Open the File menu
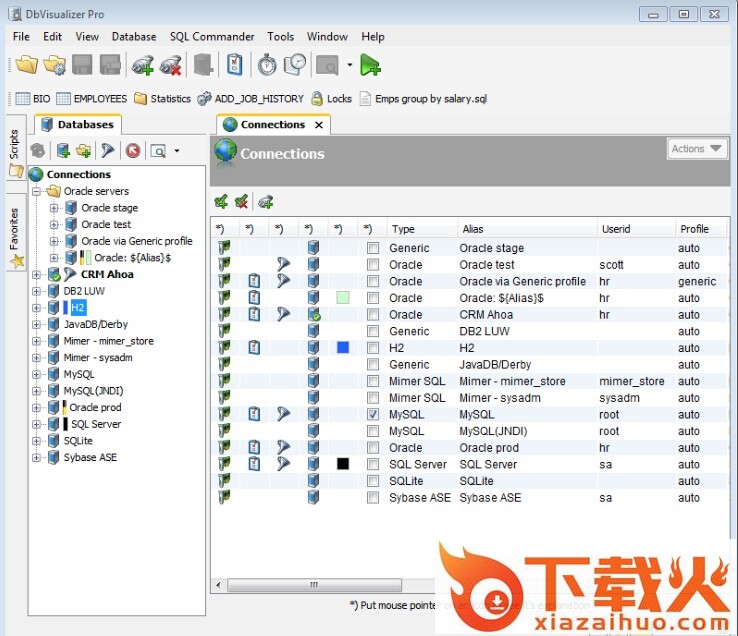738x636 pixels. (x=21, y=37)
